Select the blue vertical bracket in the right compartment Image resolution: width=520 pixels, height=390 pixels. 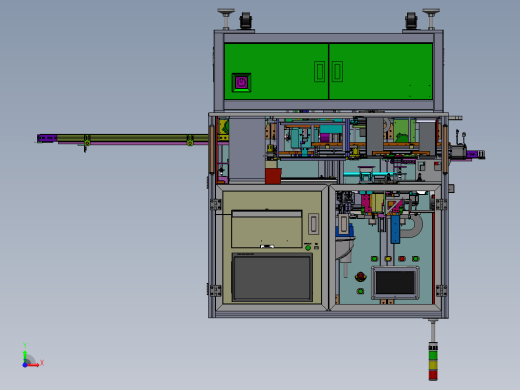(395, 229)
